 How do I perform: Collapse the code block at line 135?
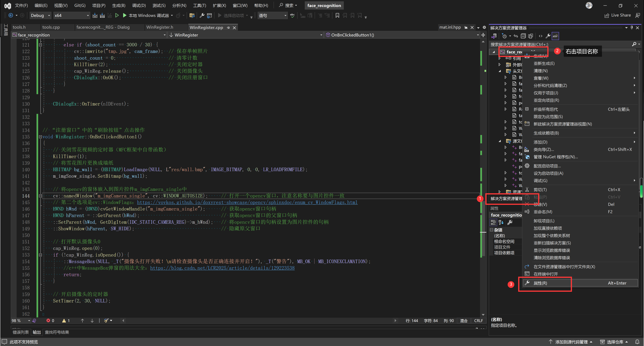coord(40,137)
